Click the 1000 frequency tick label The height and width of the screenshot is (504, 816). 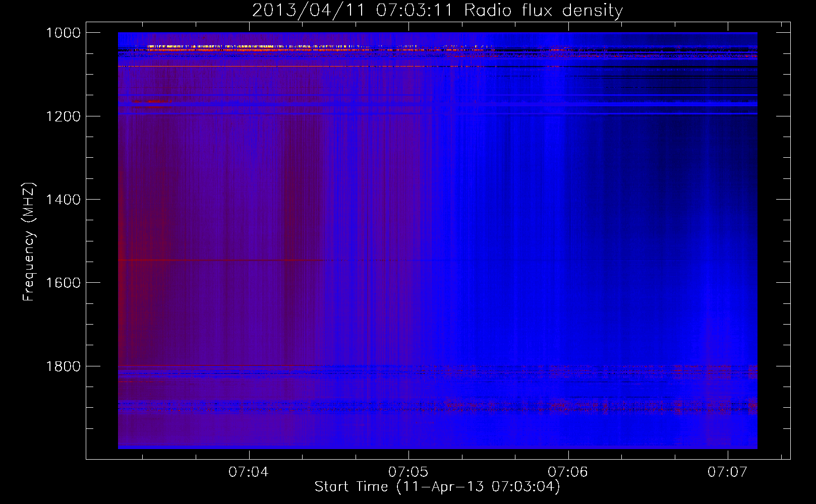pos(64,33)
